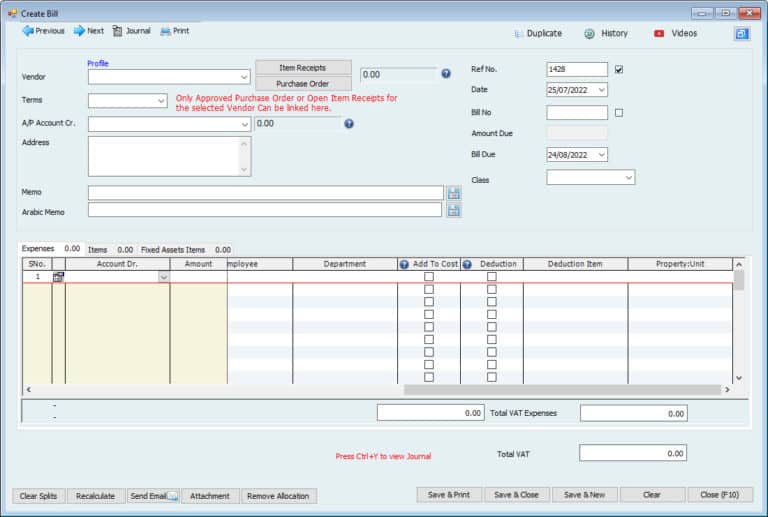Image resolution: width=768 pixels, height=517 pixels.
Task: Open the Terms dropdown list
Action: point(161,101)
